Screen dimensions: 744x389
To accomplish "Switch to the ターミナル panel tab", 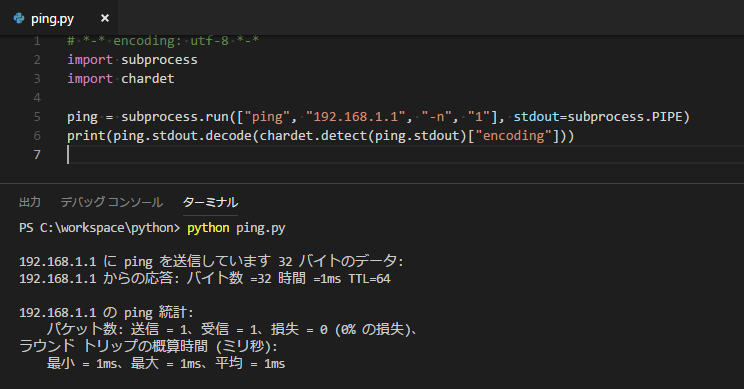I will point(210,202).
